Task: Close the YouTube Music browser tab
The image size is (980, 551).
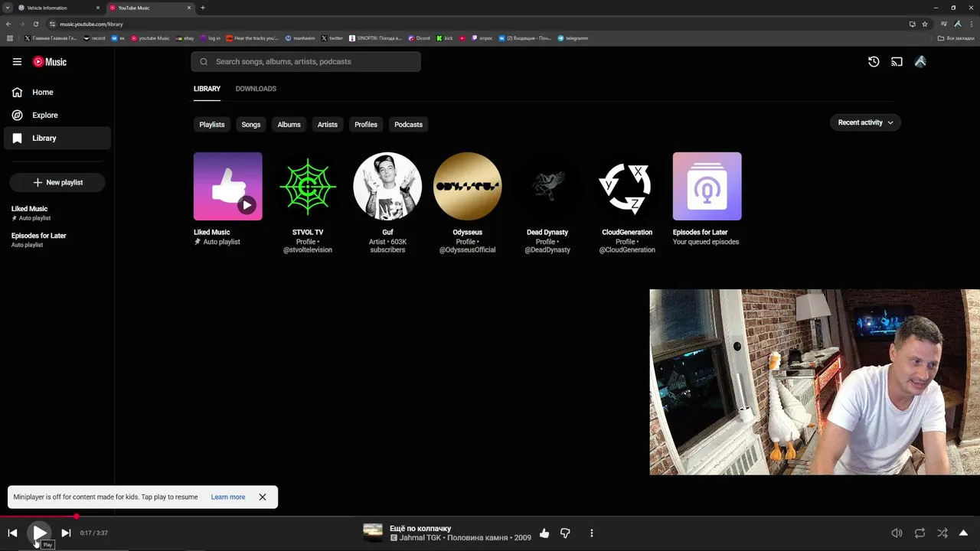Action: [x=189, y=8]
